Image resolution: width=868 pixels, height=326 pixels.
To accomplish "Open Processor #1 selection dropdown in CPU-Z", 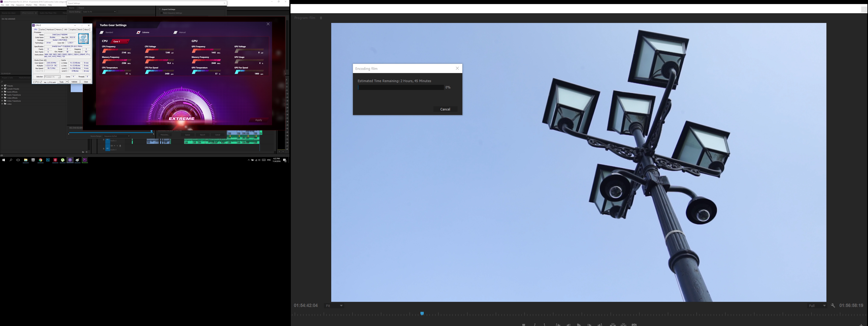I will [x=53, y=77].
